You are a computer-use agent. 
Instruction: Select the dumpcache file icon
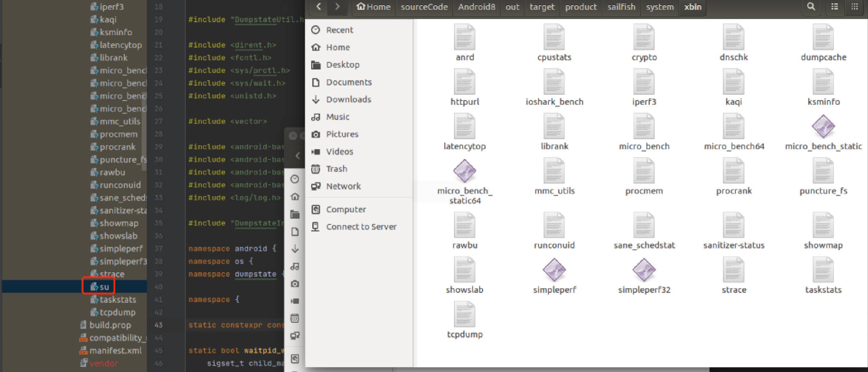(x=823, y=37)
